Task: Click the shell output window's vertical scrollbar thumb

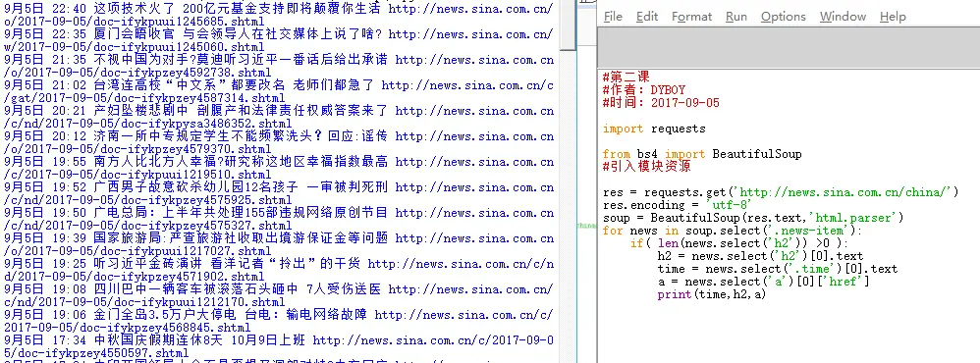Action: pyautogui.click(x=568, y=25)
